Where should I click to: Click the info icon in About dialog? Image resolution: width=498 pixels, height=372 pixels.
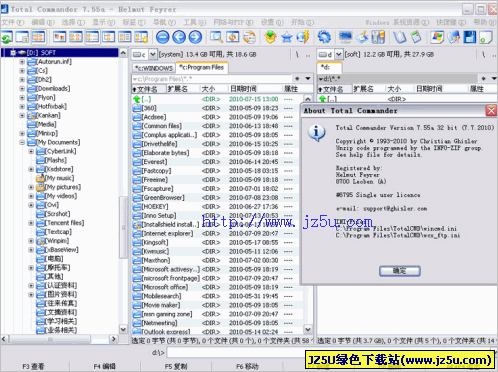pyautogui.click(x=316, y=133)
